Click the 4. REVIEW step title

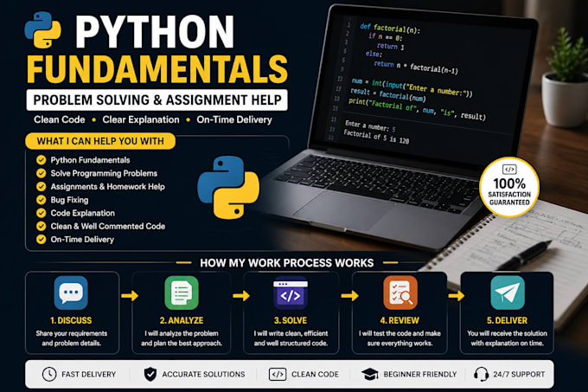pyautogui.click(x=399, y=320)
